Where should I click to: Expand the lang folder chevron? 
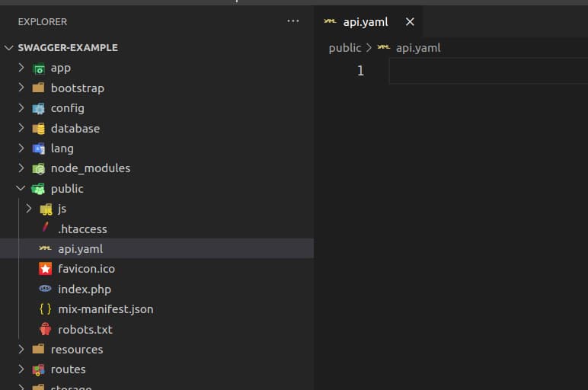pos(21,148)
